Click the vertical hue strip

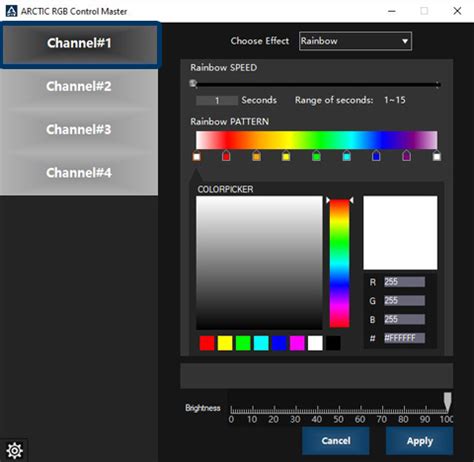(339, 263)
